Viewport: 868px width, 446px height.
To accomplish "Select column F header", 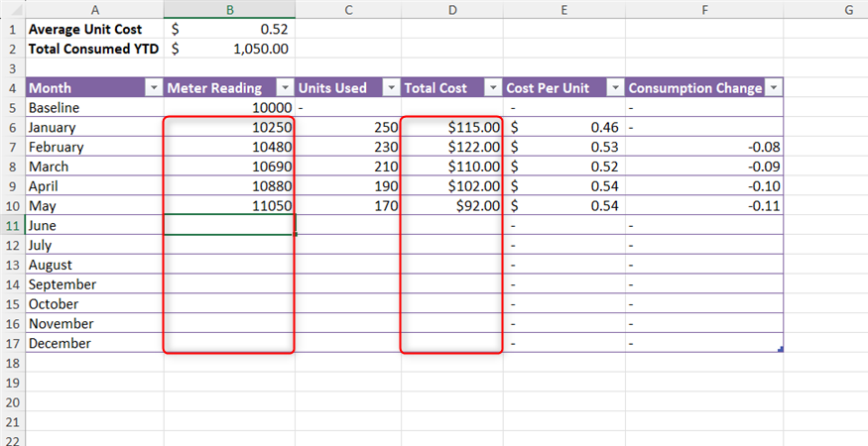I will 704,9.
